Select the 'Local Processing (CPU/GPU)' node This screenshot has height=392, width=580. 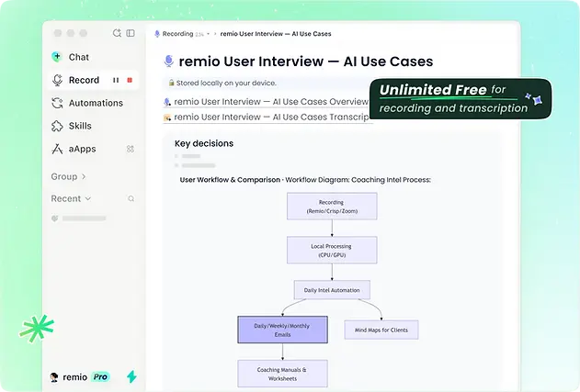coord(332,250)
